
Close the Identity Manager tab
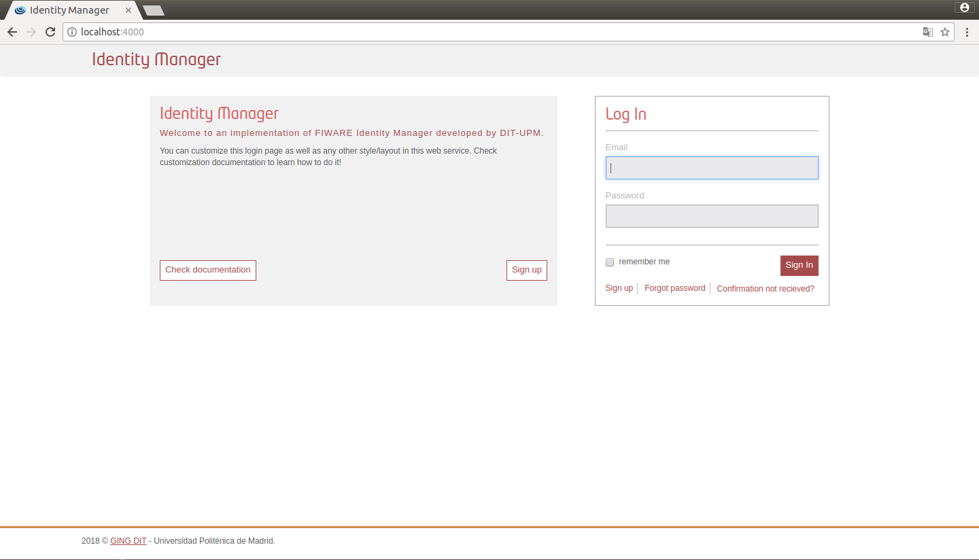point(128,10)
